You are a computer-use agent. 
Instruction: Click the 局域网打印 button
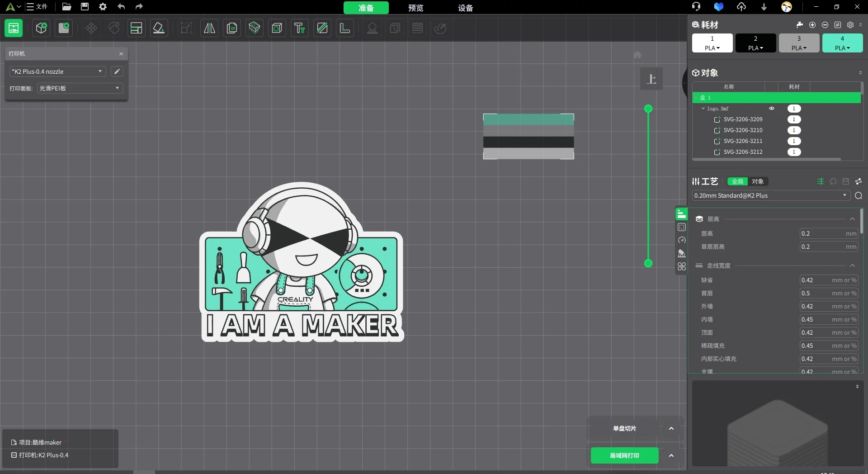coord(624,455)
